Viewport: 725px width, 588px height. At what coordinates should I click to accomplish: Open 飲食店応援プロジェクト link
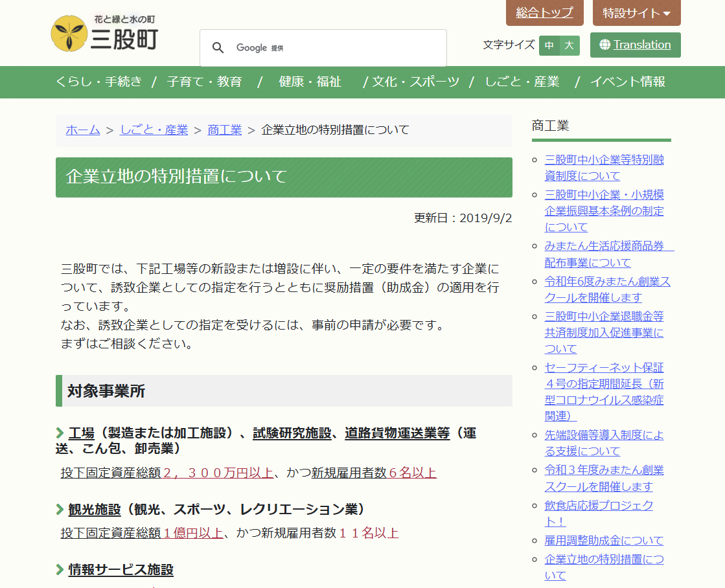click(599, 513)
